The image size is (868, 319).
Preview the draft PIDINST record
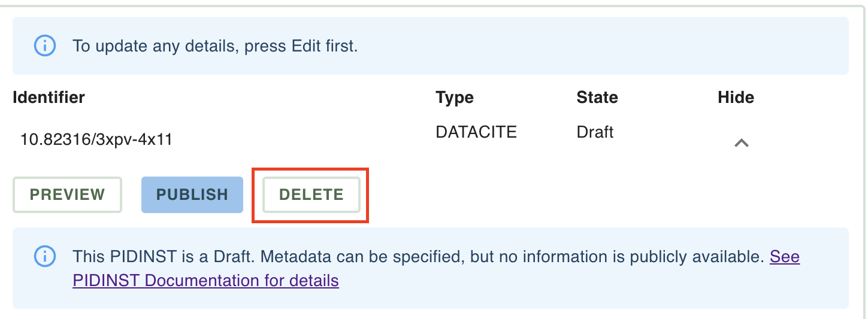coord(67,195)
